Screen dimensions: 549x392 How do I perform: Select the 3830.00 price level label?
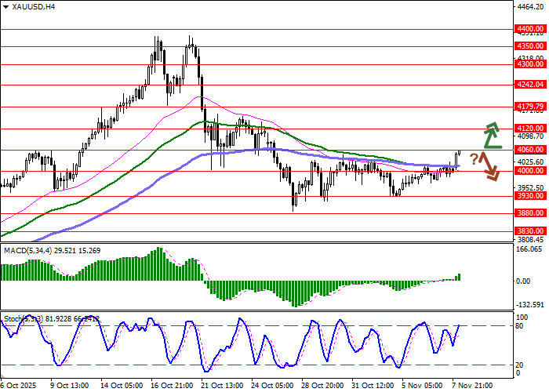click(531, 231)
